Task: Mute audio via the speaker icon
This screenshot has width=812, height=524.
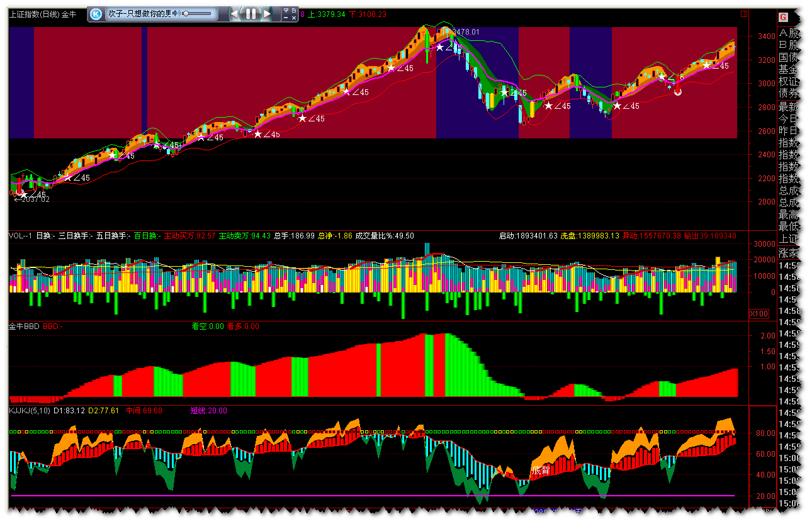Action: (x=176, y=14)
